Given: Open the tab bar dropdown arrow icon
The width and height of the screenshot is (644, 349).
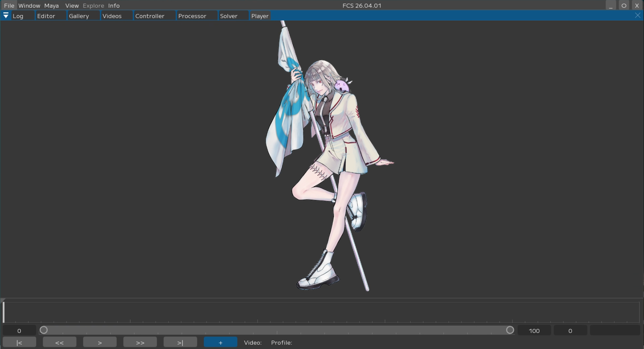Looking at the screenshot, I should [x=6, y=16].
